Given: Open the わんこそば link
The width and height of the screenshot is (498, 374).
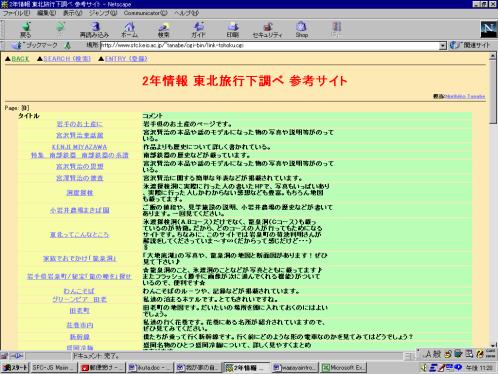Looking at the screenshot, I should point(79,291).
